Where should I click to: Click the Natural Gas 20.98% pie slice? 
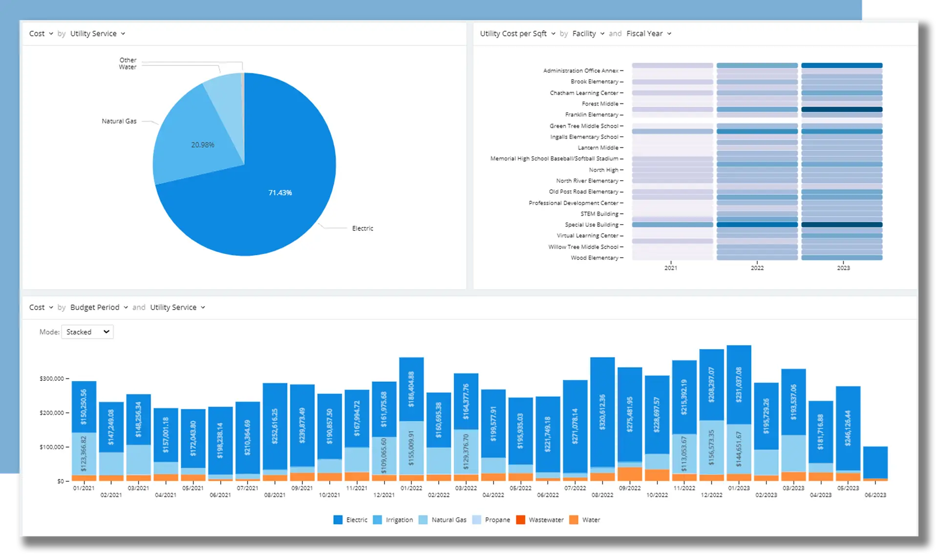pos(202,145)
